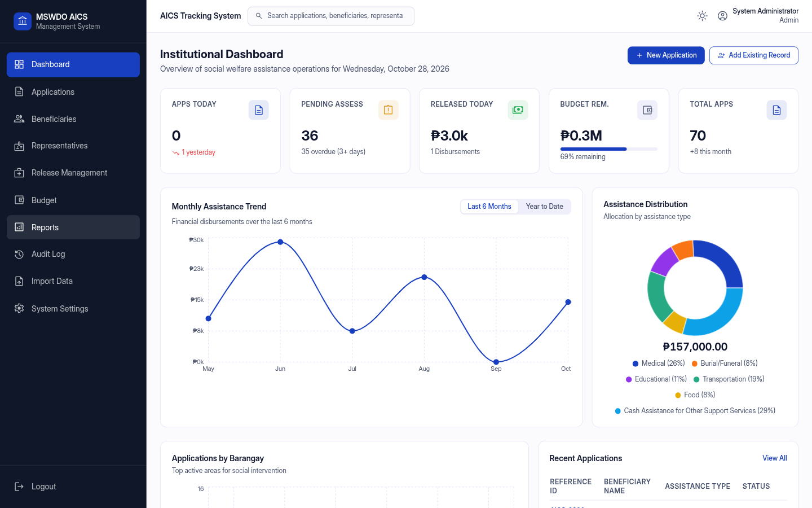Click the Pending Assess warning icon
Viewport: 812px width, 508px height.
point(389,110)
